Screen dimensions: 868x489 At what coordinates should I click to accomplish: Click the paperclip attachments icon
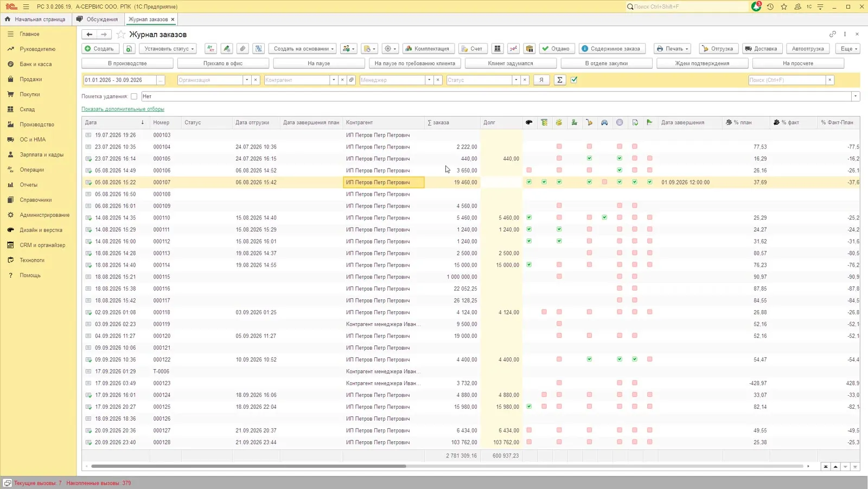[243, 49]
